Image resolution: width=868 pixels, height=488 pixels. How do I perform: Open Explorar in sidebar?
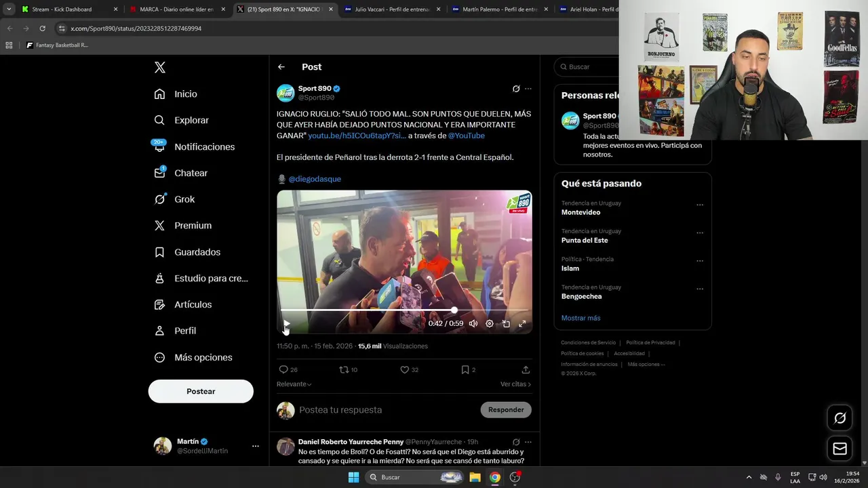tap(181, 120)
